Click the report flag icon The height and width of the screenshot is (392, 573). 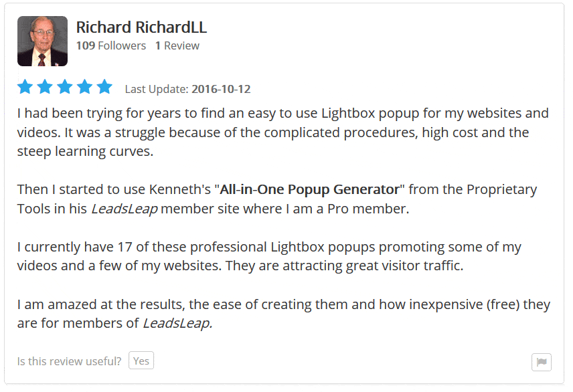[542, 362]
